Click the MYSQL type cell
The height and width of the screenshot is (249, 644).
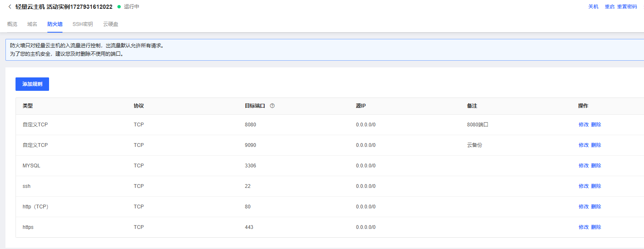pos(31,166)
